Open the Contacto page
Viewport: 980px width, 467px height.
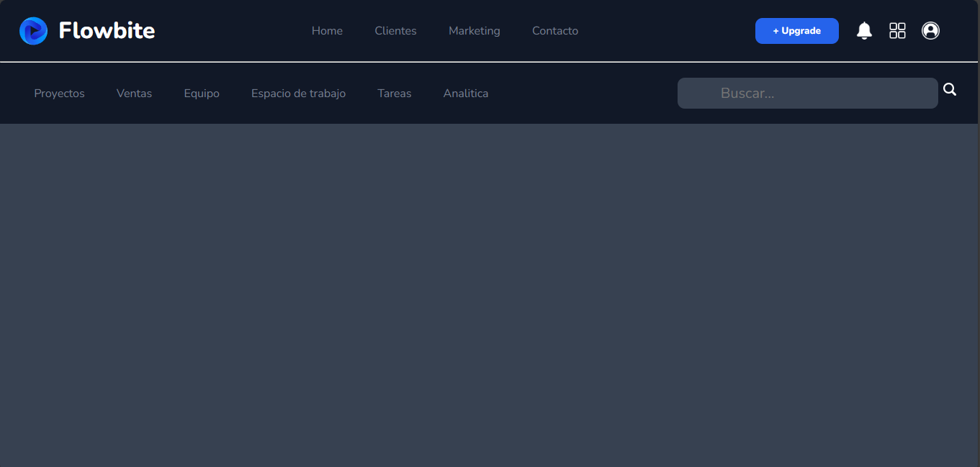point(554,30)
